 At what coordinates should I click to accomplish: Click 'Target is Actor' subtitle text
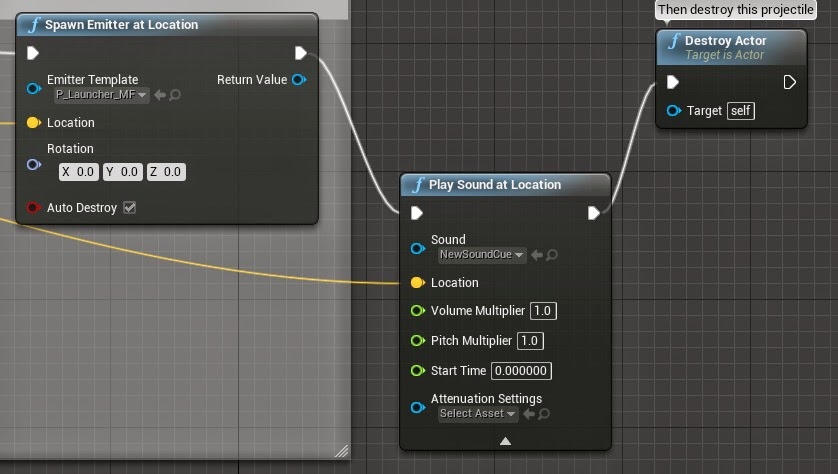click(x=725, y=55)
